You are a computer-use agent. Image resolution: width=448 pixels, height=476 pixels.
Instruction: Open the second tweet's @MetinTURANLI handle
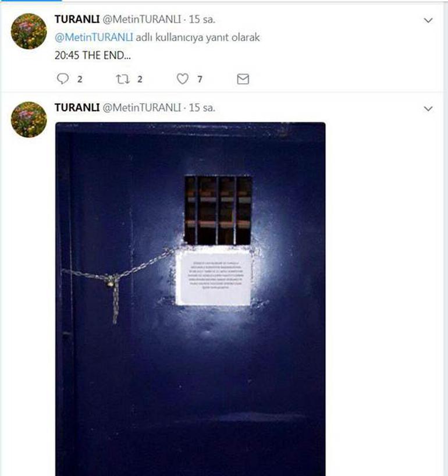(x=142, y=108)
